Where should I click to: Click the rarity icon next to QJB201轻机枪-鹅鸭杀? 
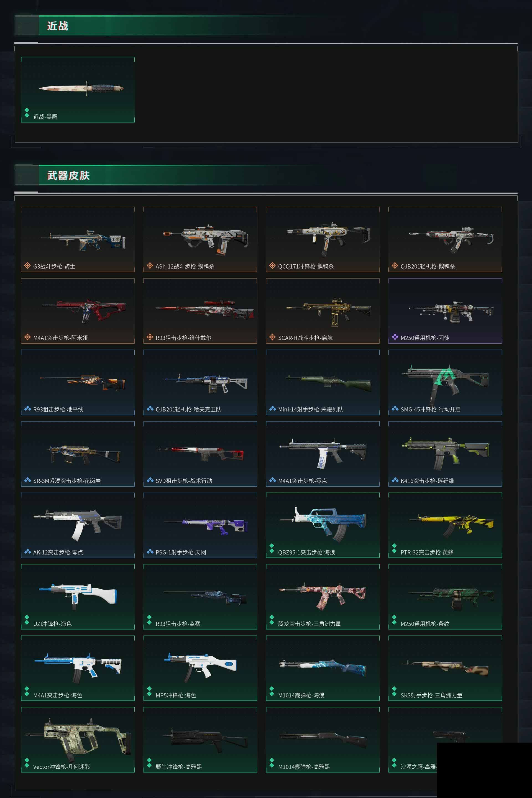[395, 266]
